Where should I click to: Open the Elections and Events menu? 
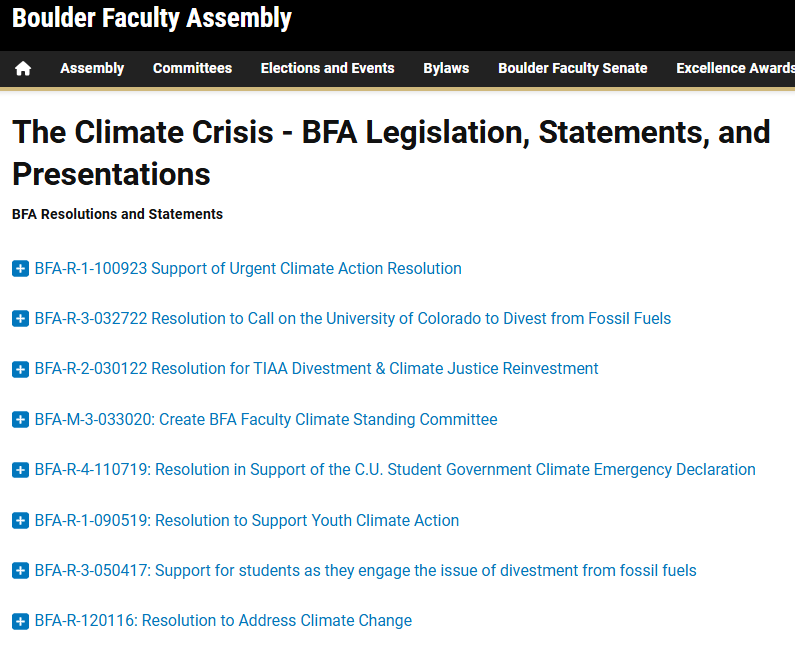pyautogui.click(x=327, y=68)
